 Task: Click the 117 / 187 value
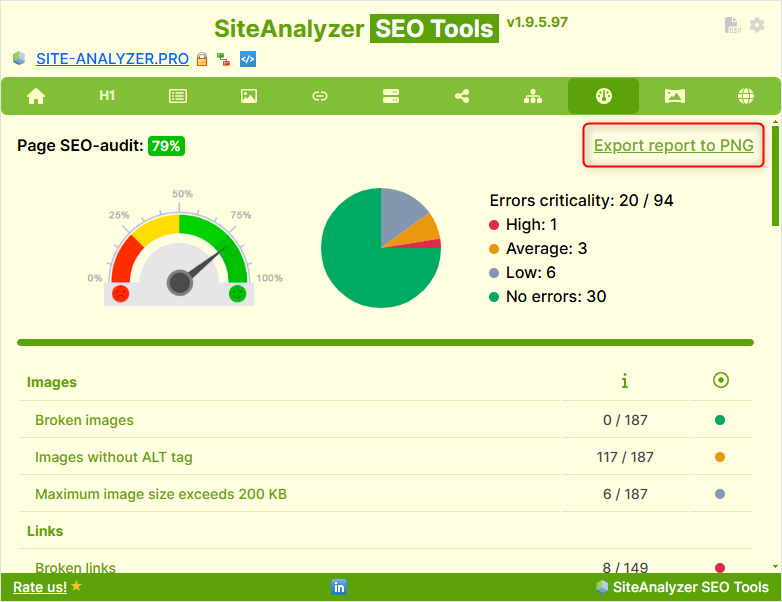click(x=625, y=457)
